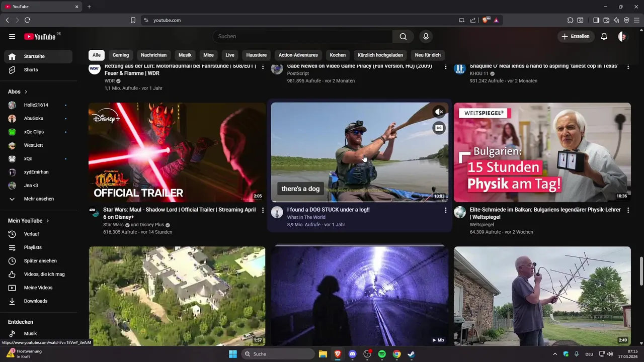This screenshot has width=644, height=362.
Task: Open the xydEmirhan subscription
Action: (x=38, y=172)
